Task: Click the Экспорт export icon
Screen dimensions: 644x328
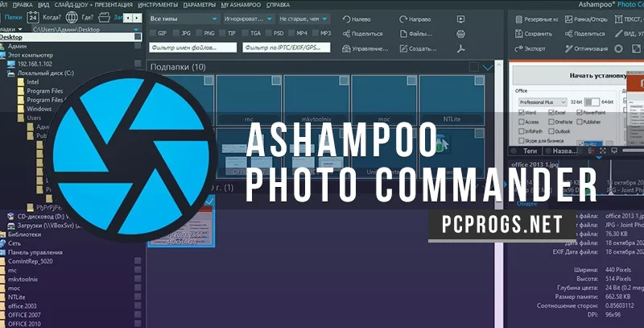Action: (x=518, y=48)
